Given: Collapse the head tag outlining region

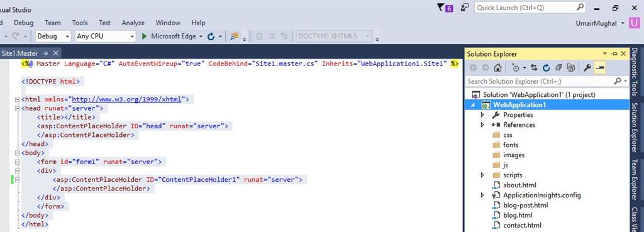Looking at the screenshot, I should pos(17,108).
